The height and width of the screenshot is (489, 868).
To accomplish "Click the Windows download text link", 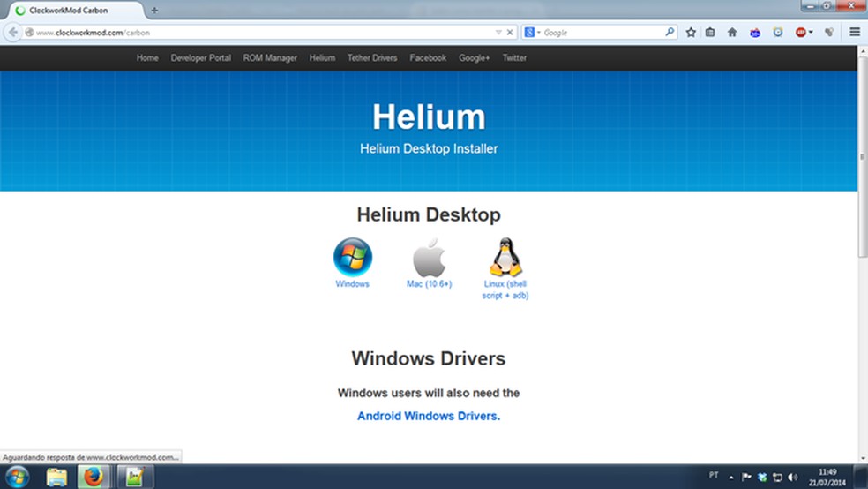I will coord(353,283).
